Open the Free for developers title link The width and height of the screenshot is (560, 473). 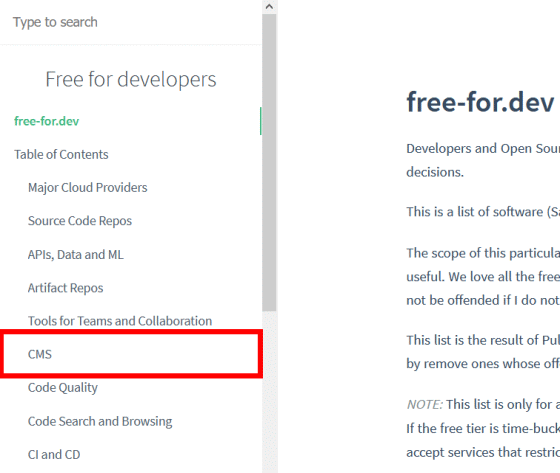coord(131,79)
